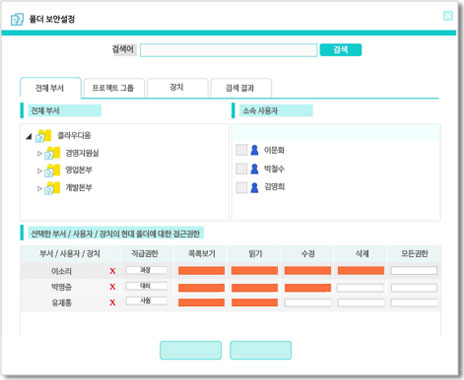Enable 삭제 permission in the 사원 row

tap(361, 303)
